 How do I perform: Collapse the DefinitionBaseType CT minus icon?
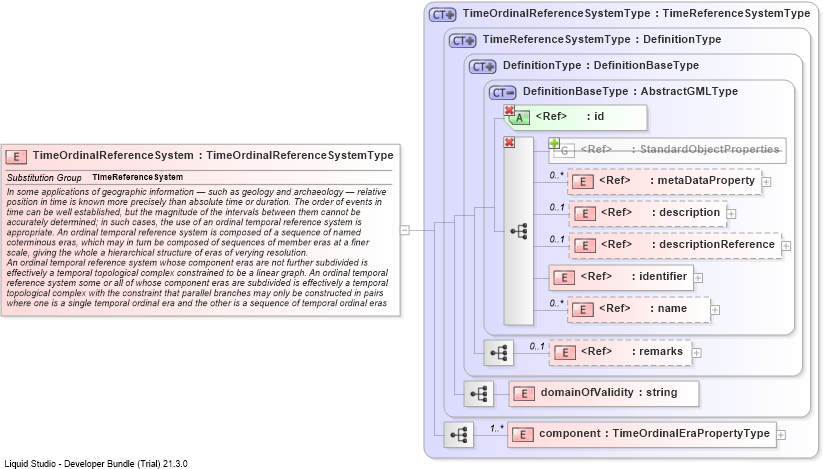502,93
